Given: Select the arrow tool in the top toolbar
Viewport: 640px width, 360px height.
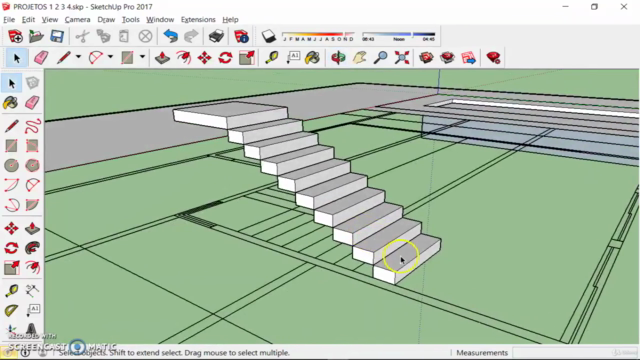Looking at the screenshot, I should point(16,58).
